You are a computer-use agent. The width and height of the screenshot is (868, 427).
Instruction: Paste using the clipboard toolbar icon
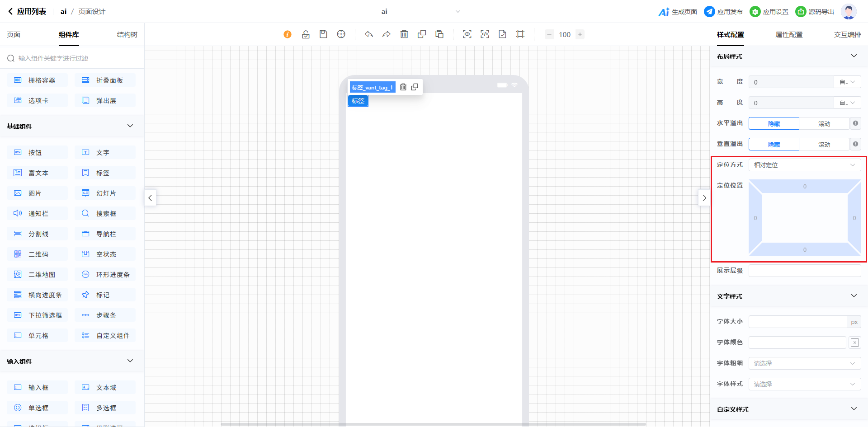coord(439,34)
